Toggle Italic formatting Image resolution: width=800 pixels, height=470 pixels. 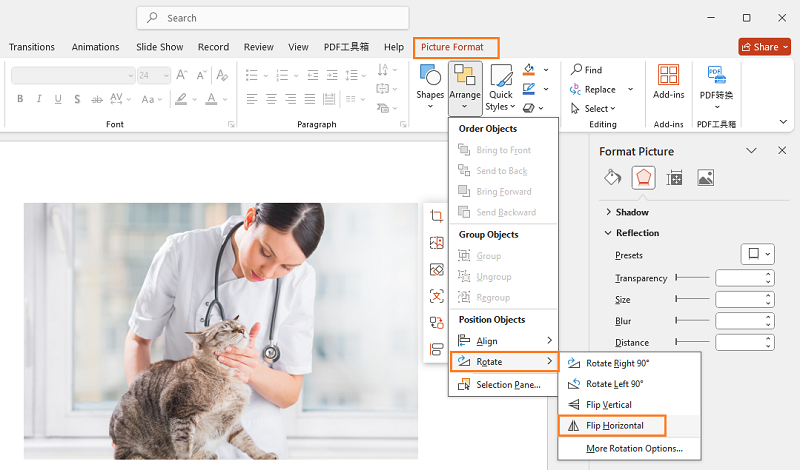tap(39, 99)
